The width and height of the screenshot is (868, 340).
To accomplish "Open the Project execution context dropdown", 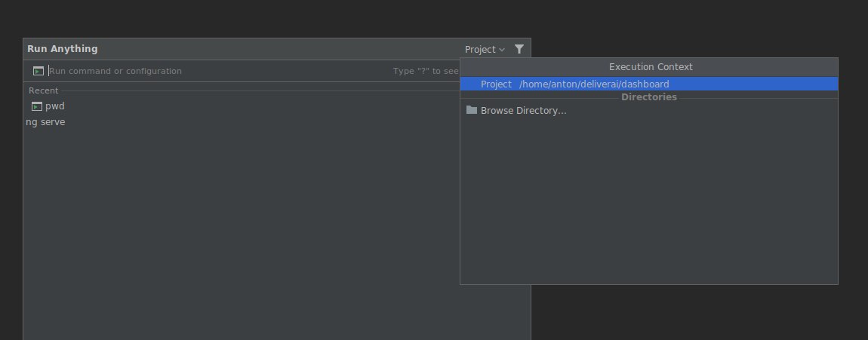I will (485, 49).
